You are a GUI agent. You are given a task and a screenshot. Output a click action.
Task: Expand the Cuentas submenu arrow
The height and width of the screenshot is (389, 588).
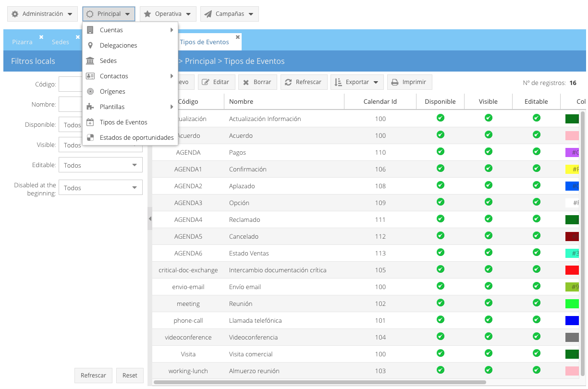[x=171, y=30]
